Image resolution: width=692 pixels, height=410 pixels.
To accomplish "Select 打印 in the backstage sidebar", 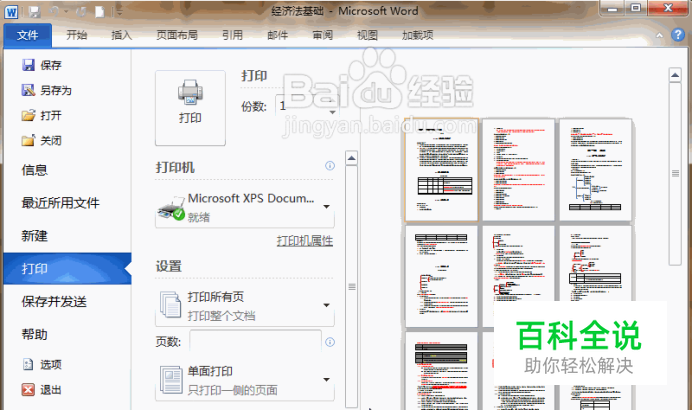I will (68, 269).
